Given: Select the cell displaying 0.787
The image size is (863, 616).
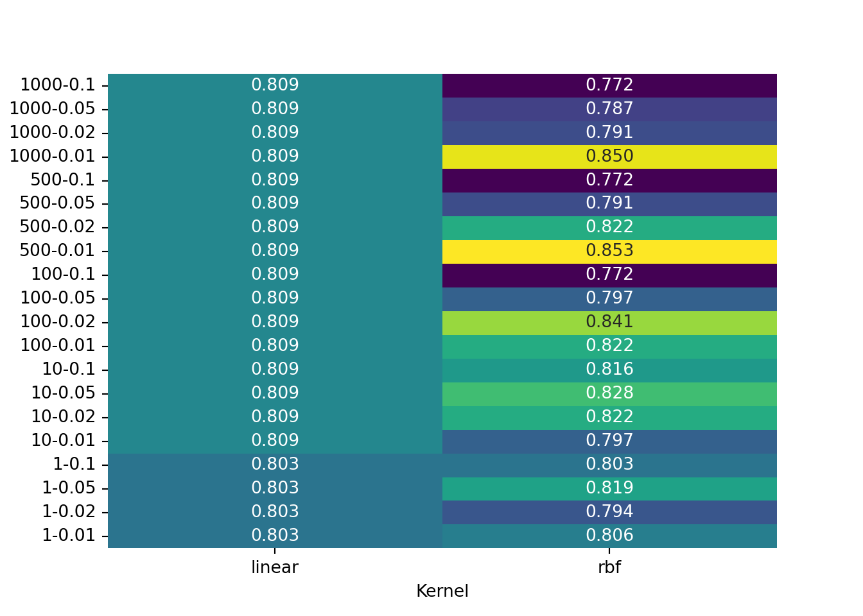Looking at the screenshot, I should click(x=609, y=109).
